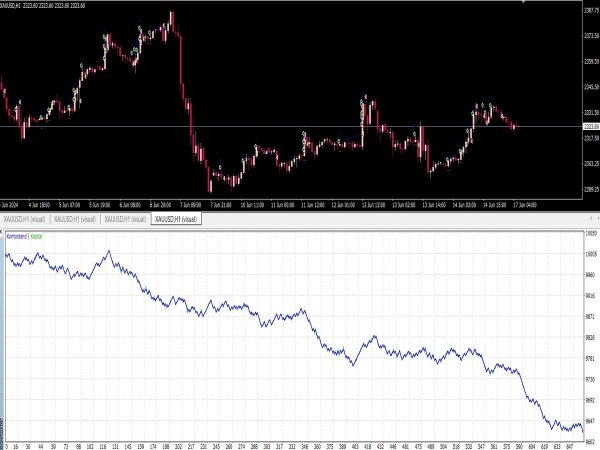Click the trade marker at the 6 Jun peak
Screen dimensions: 600x450
tap(140, 28)
